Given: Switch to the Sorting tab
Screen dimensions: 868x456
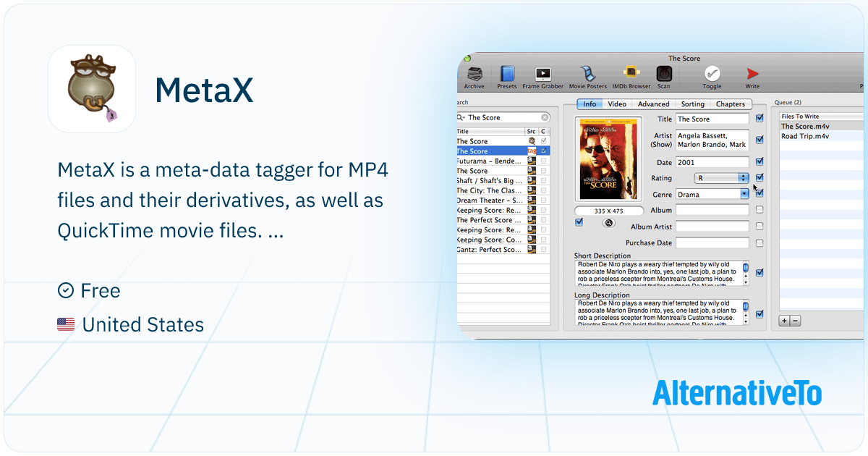Looking at the screenshot, I should coord(692,104).
